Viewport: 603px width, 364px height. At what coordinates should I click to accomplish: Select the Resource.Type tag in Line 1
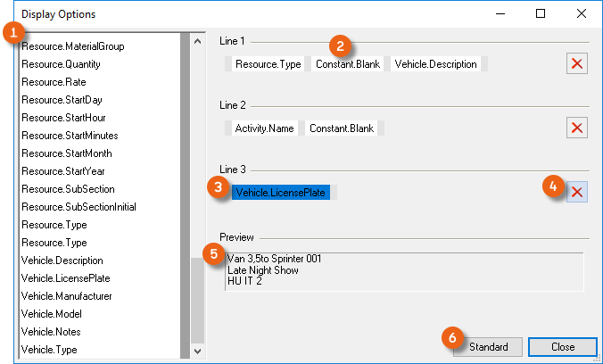268,64
